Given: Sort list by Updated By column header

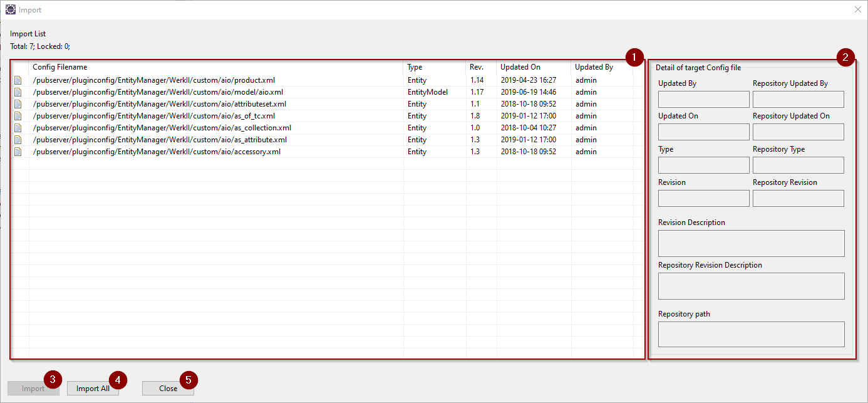Looking at the screenshot, I should (594, 67).
